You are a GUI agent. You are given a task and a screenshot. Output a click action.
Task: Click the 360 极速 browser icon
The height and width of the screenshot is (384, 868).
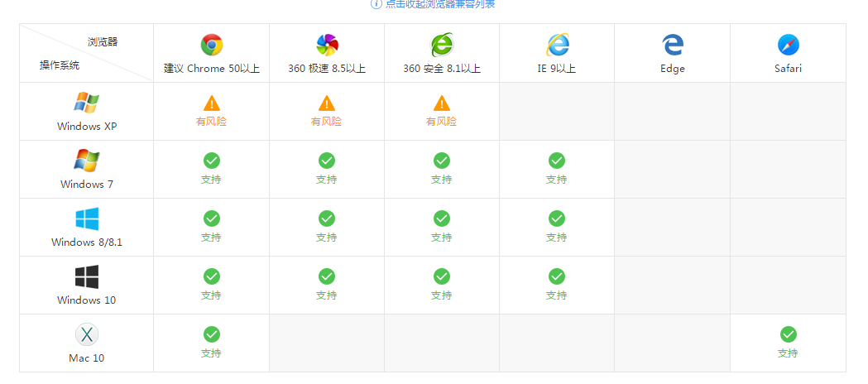point(327,45)
